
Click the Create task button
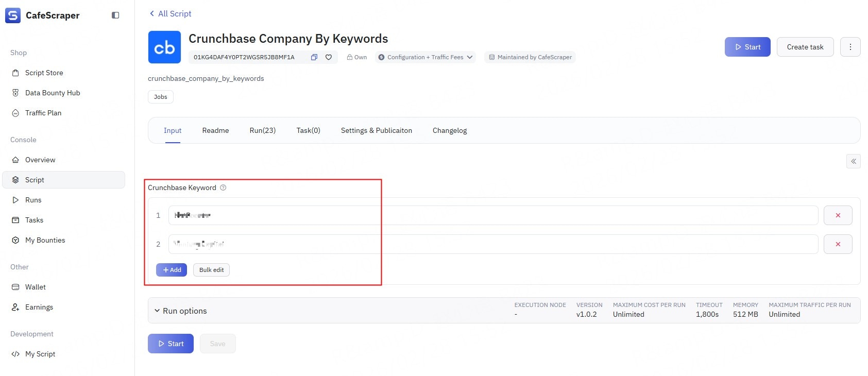pos(805,47)
